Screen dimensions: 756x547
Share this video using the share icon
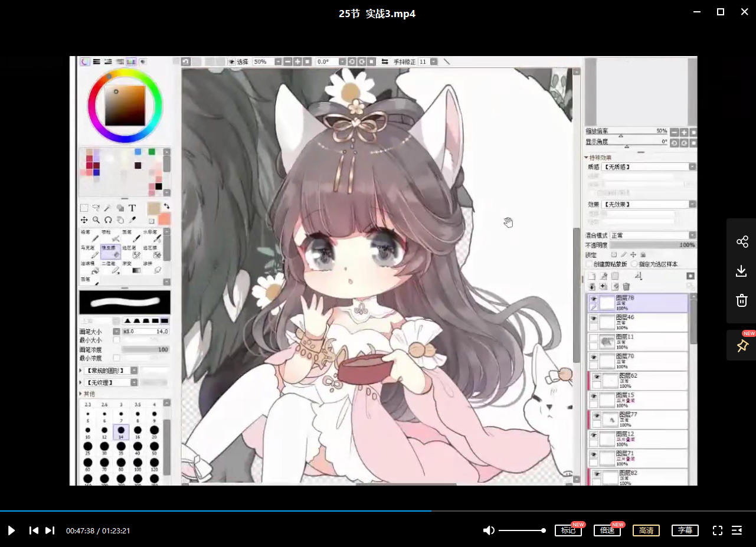tap(742, 241)
